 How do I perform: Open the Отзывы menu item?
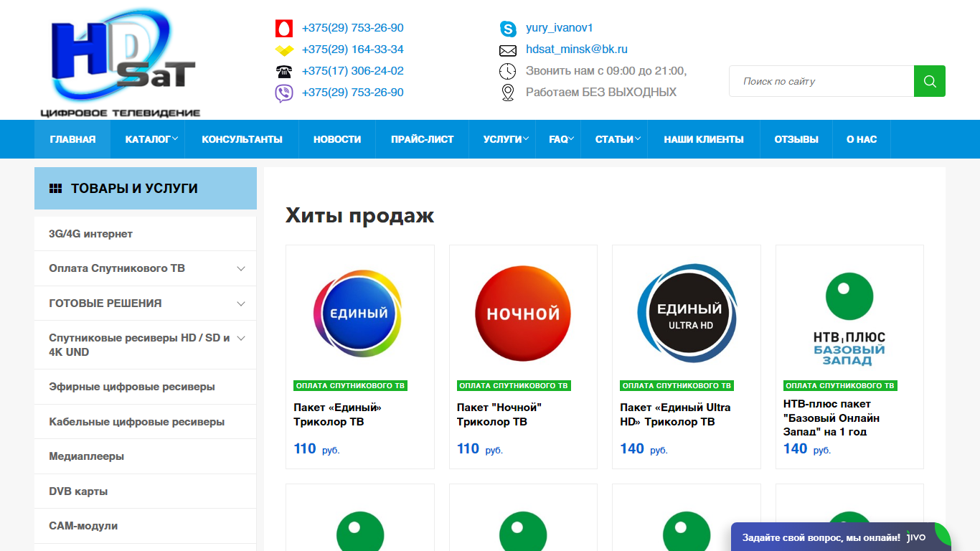pyautogui.click(x=796, y=139)
